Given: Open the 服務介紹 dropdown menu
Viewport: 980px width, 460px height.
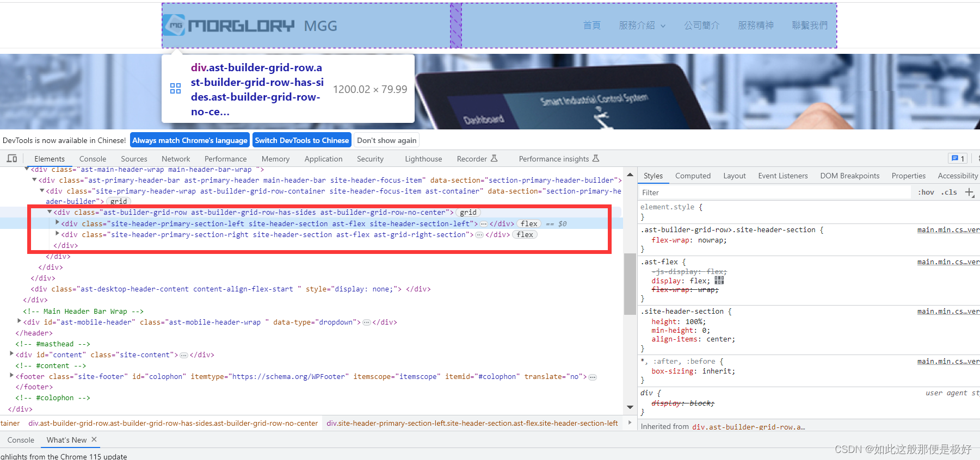Looking at the screenshot, I should [642, 26].
